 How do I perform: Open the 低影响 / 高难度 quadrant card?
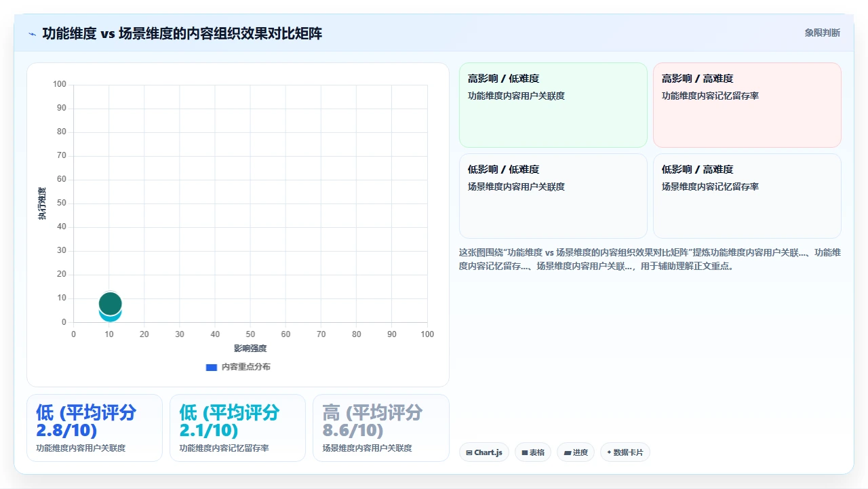coord(747,196)
